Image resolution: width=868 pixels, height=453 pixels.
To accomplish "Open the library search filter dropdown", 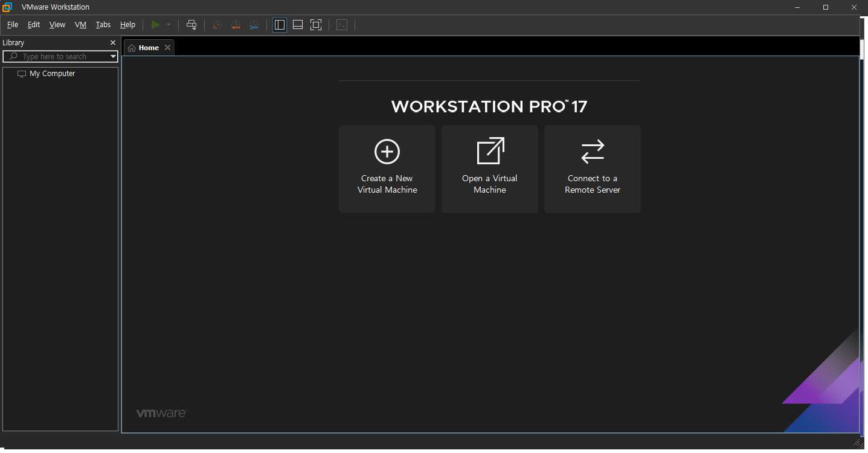I will click(113, 56).
